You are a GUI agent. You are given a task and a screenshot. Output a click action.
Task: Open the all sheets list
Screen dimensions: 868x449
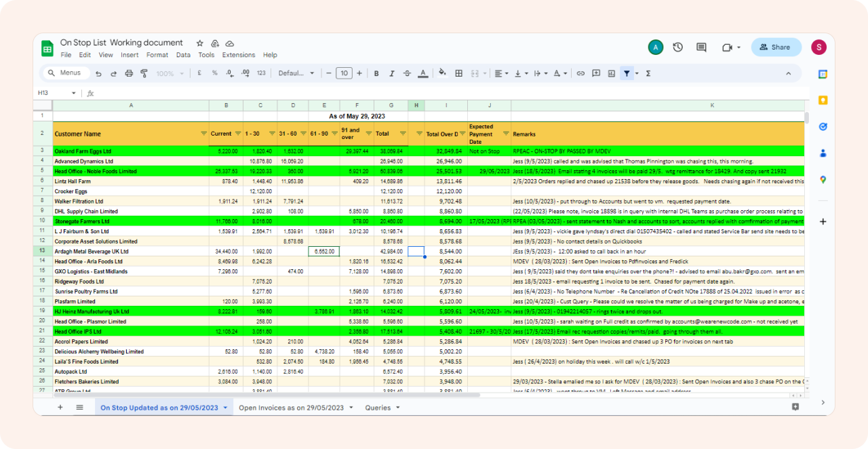79,407
